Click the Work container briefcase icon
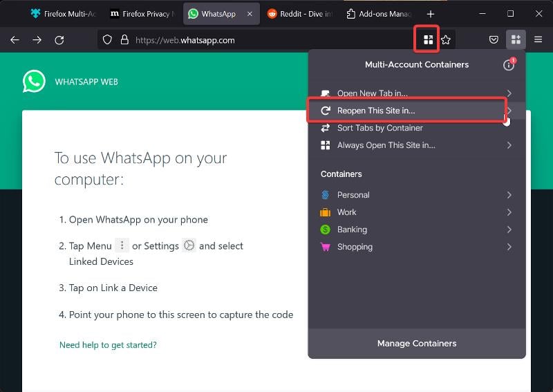Screen dimensions: 553x392 point(325,212)
